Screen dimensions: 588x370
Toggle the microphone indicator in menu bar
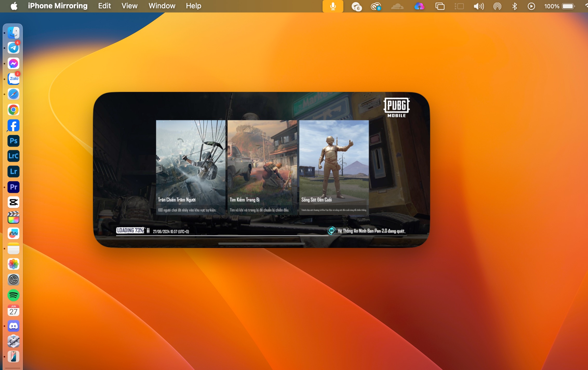[333, 6]
